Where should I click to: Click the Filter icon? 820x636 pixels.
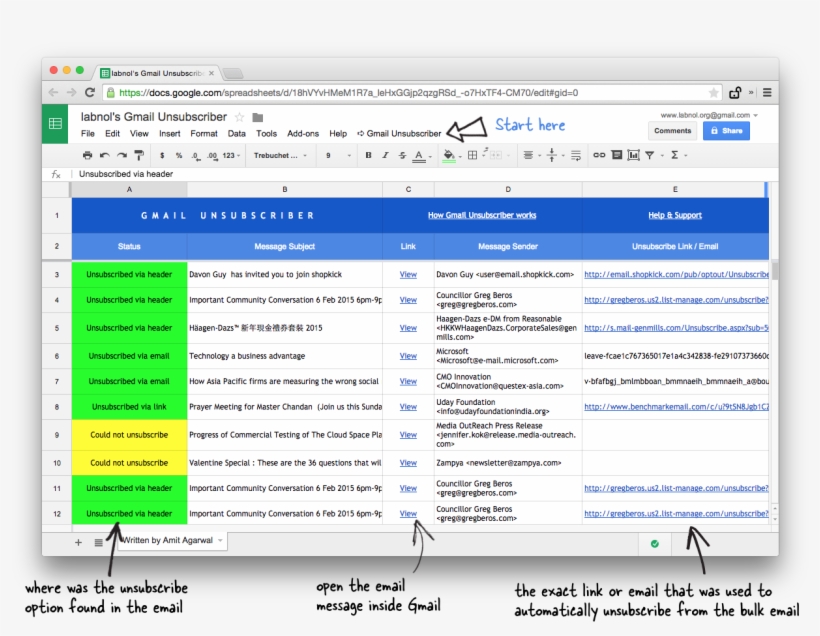[651, 155]
